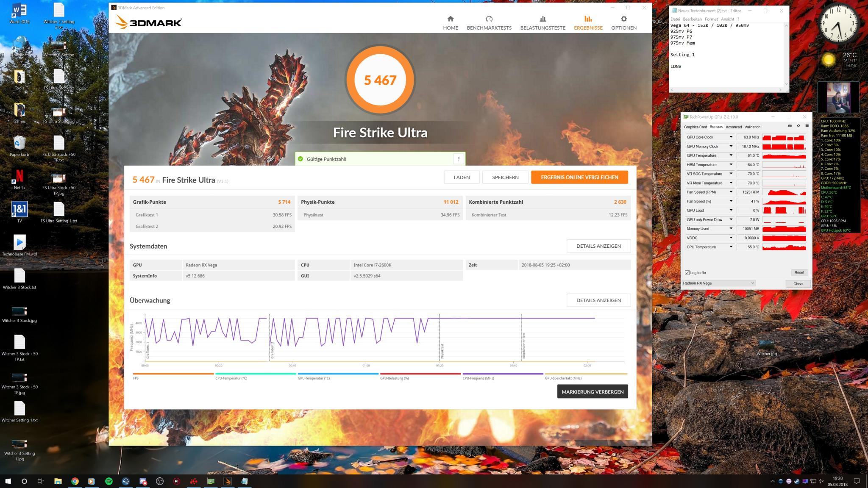Image resolution: width=868 pixels, height=488 pixels.
Task: Click the SPEICHERN button
Action: [x=505, y=177]
